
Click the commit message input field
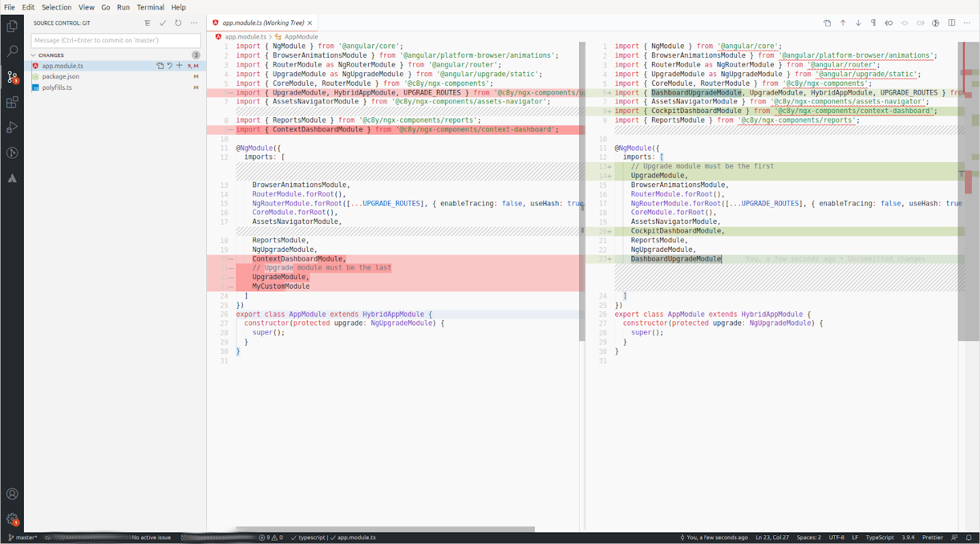[115, 40]
